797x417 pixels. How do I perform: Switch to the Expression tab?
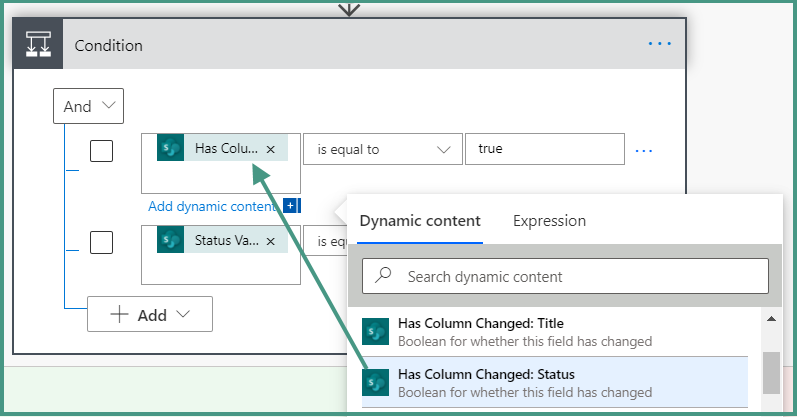coord(549,221)
